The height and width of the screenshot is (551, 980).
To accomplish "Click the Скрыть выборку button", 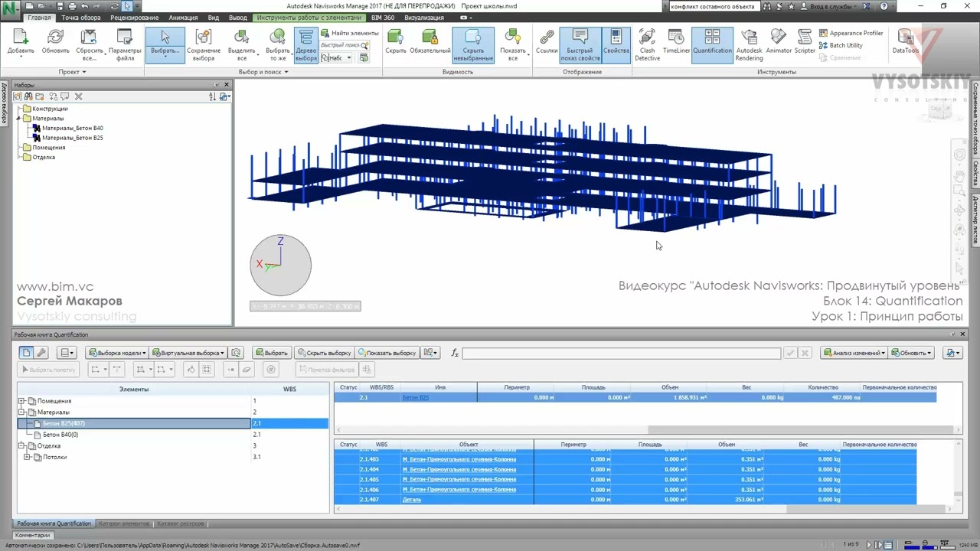I will point(324,353).
